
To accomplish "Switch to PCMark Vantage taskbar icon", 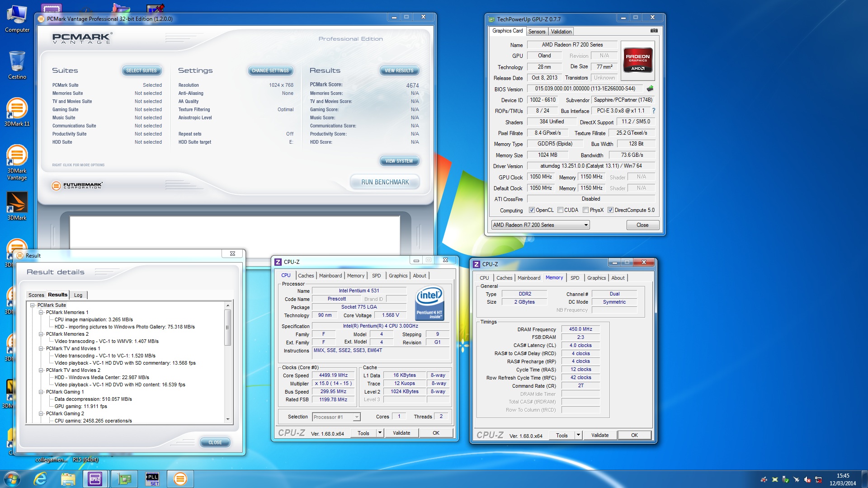I will coord(180,479).
